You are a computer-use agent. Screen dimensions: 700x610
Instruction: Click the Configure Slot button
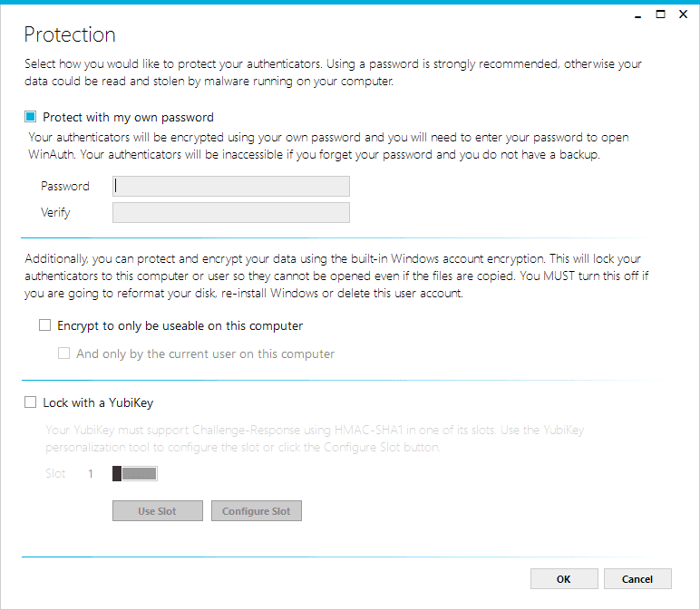point(257,511)
